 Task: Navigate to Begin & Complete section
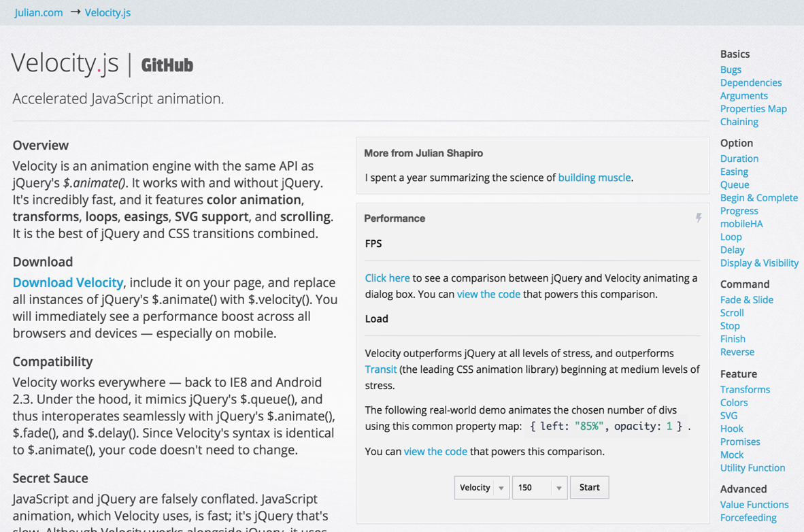(x=758, y=197)
